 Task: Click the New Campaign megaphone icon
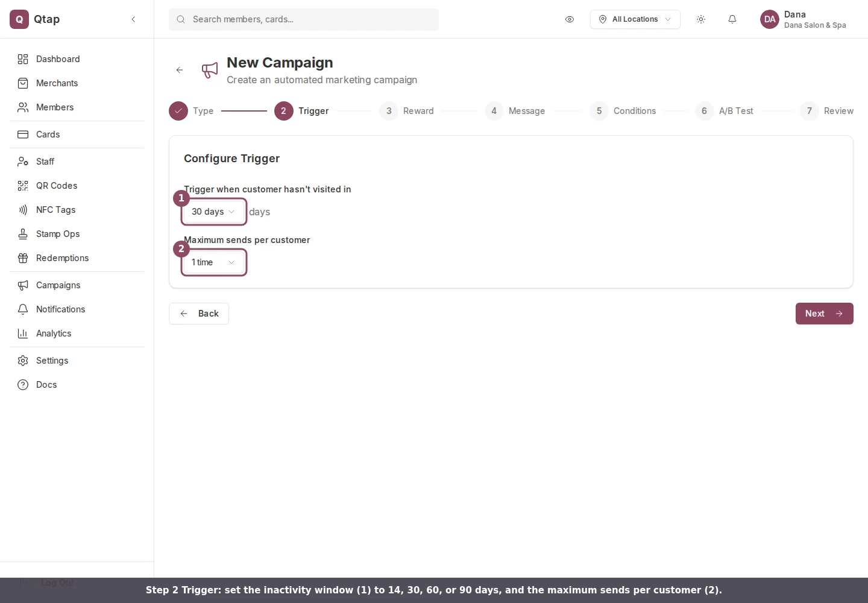(x=210, y=70)
